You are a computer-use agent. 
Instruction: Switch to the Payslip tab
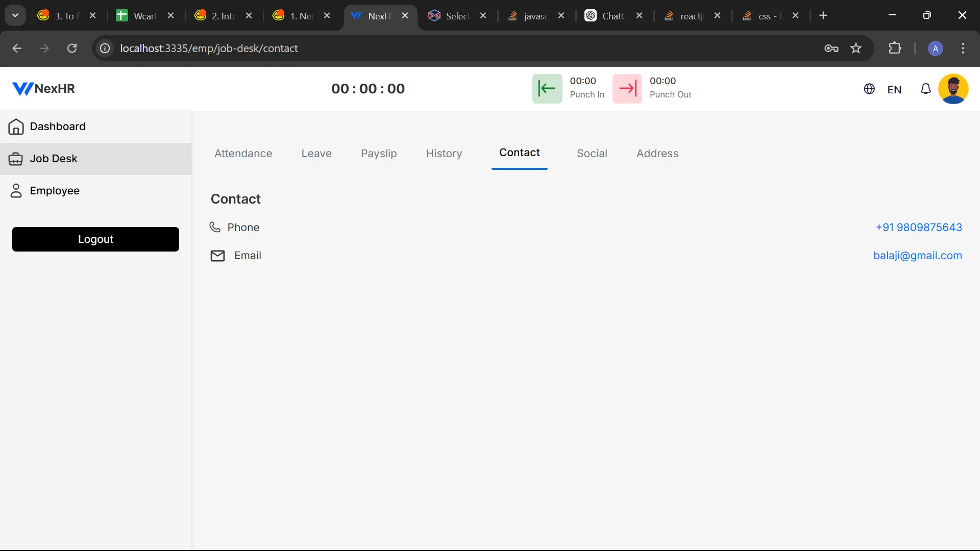(378, 154)
